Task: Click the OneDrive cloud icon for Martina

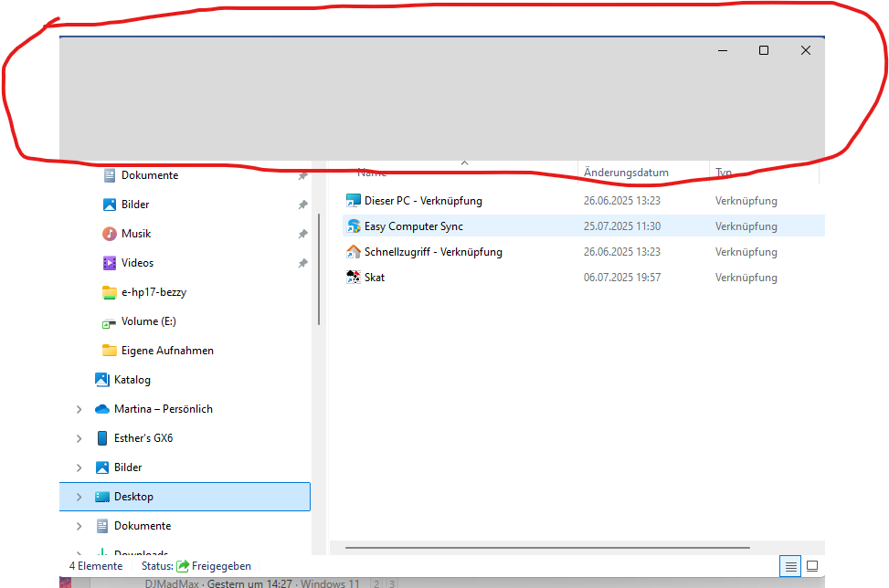Action: click(x=104, y=408)
